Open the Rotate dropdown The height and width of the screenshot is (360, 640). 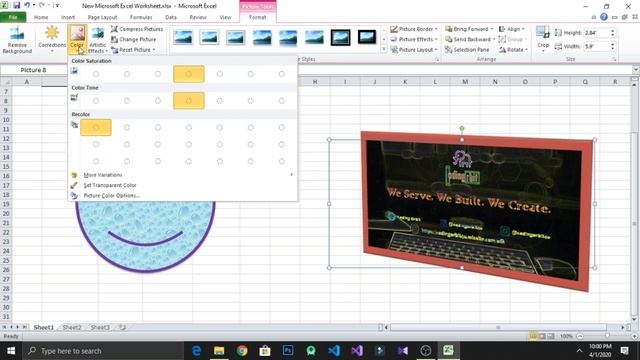click(x=513, y=49)
